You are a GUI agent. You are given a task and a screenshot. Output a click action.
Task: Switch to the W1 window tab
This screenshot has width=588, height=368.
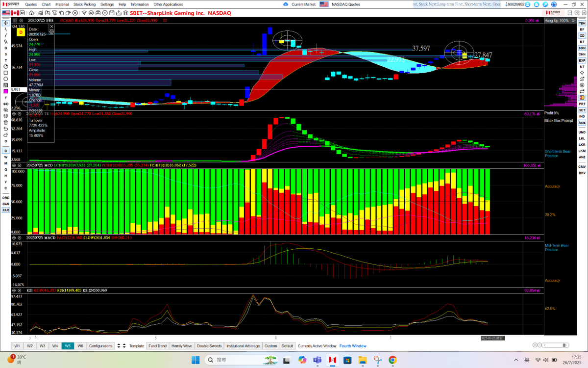[17, 346]
